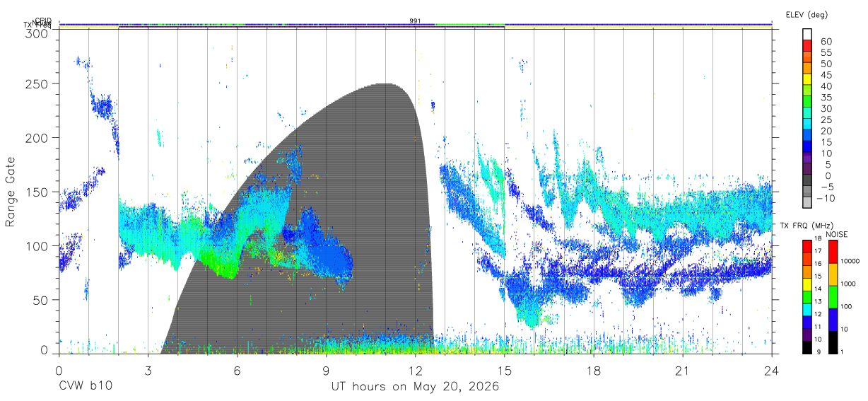Click the 50 tick on Range Gate axis

coord(40,300)
